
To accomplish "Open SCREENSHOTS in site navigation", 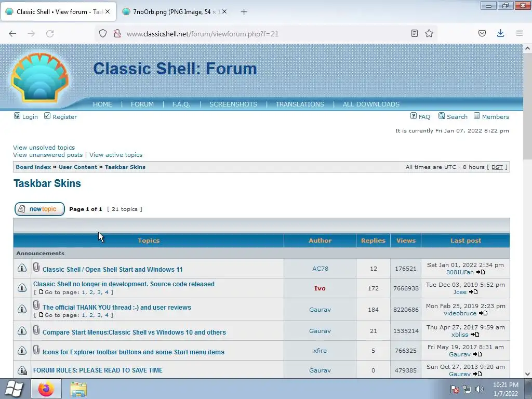I will pos(233,104).
